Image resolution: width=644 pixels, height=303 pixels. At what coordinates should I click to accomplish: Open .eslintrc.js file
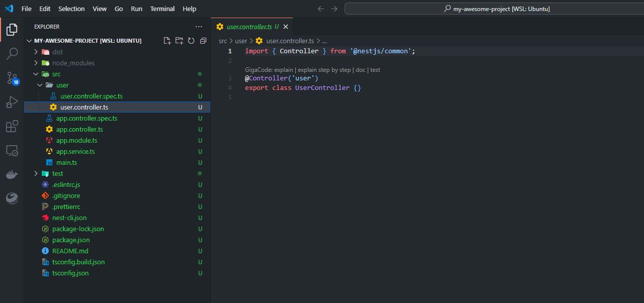click(117, 184)
